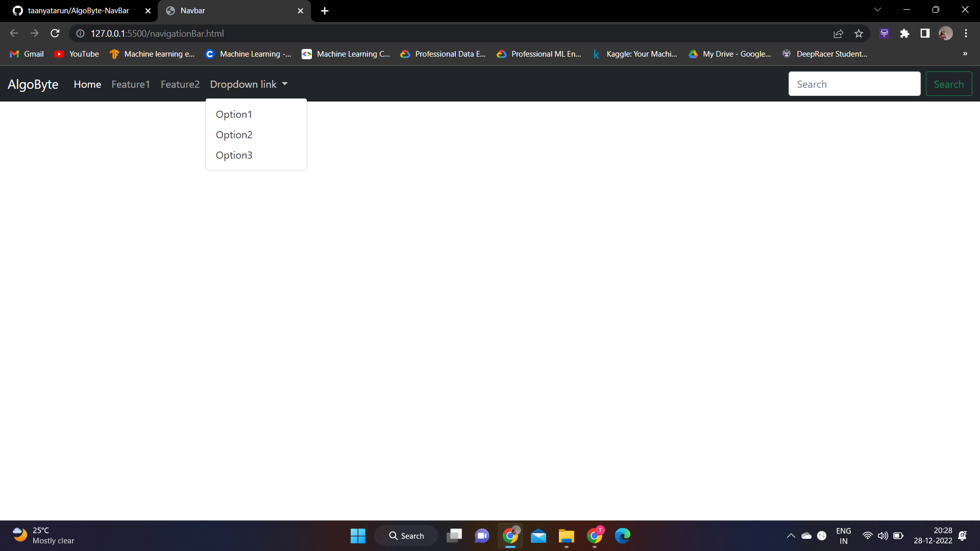Image resolution: width=980 pixels, height=551 pixels.
Task: View site information icon in address bar
Action: 80,33
